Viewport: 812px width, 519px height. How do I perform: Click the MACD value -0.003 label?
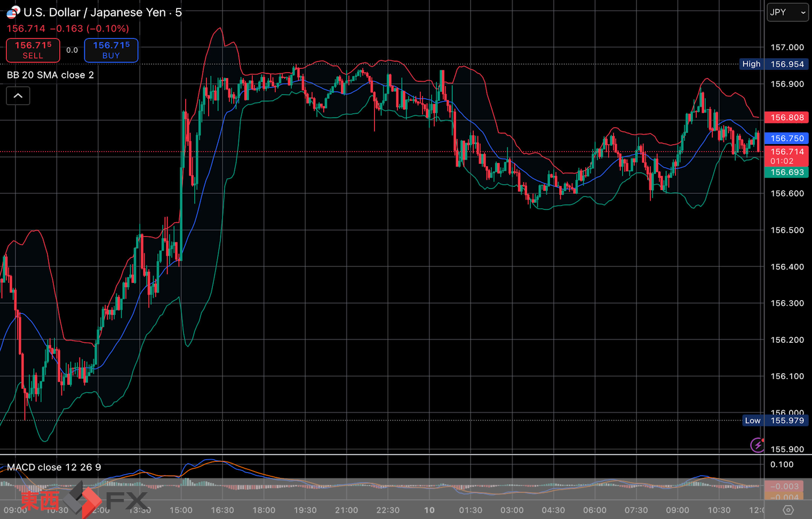(787, 486)
